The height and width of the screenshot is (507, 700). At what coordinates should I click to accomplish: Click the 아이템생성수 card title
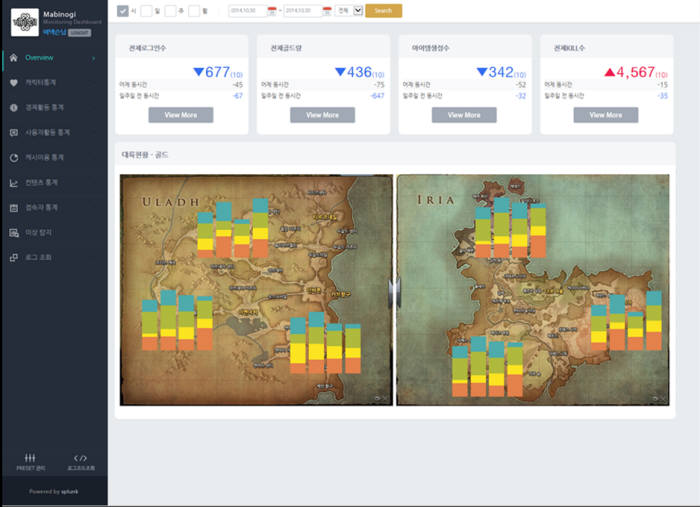pyautogui.click(x=430, y=48)
